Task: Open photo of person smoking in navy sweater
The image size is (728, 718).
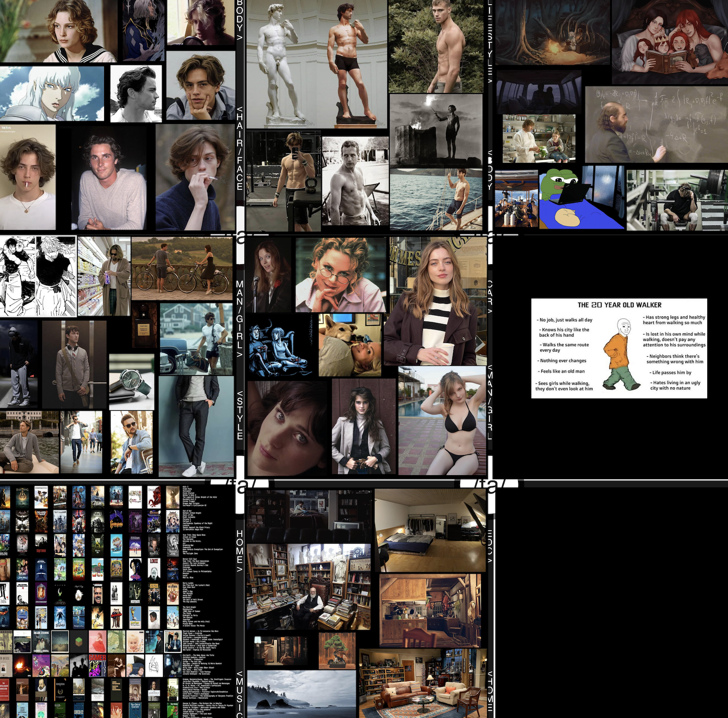Action: point(195,177)
